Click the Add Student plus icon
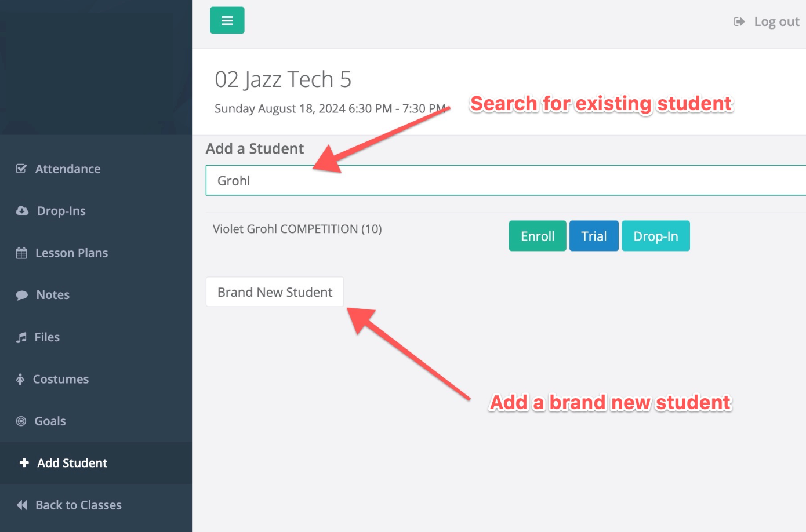806x532 pixels. pyautogui.click(x=24, y=462)
